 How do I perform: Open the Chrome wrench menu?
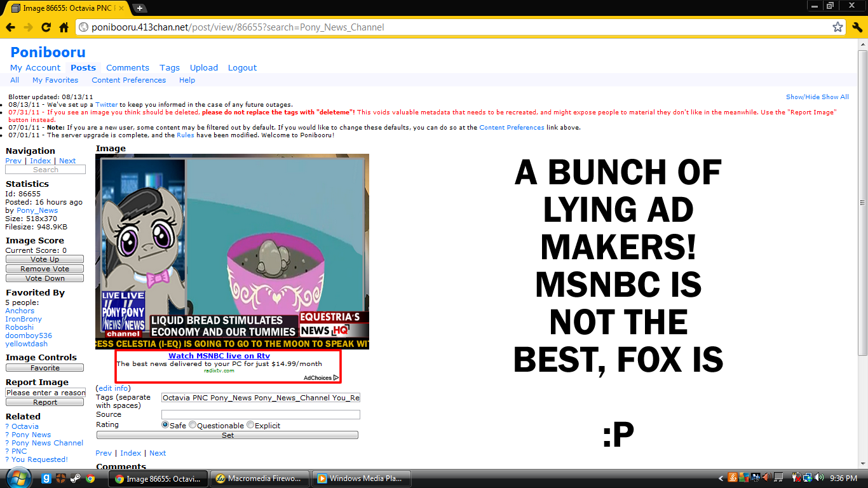pyautogui.click(x=857, y=27)
